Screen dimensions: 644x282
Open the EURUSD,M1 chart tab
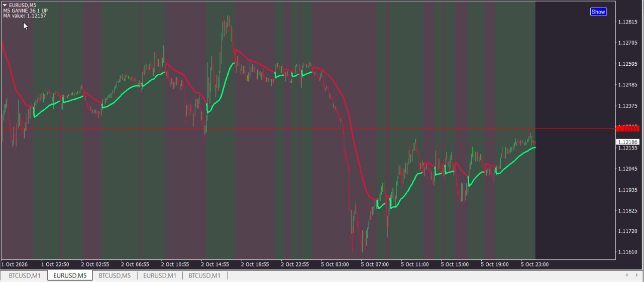pyautogui.click(x=160, y=275)
